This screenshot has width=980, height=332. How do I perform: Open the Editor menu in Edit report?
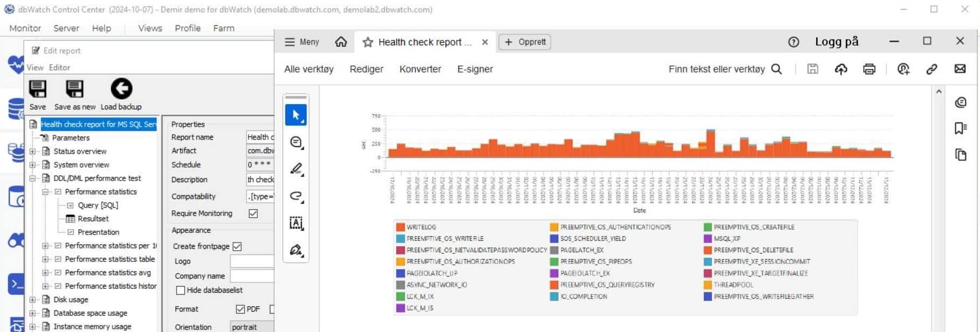tap(59, 67)
